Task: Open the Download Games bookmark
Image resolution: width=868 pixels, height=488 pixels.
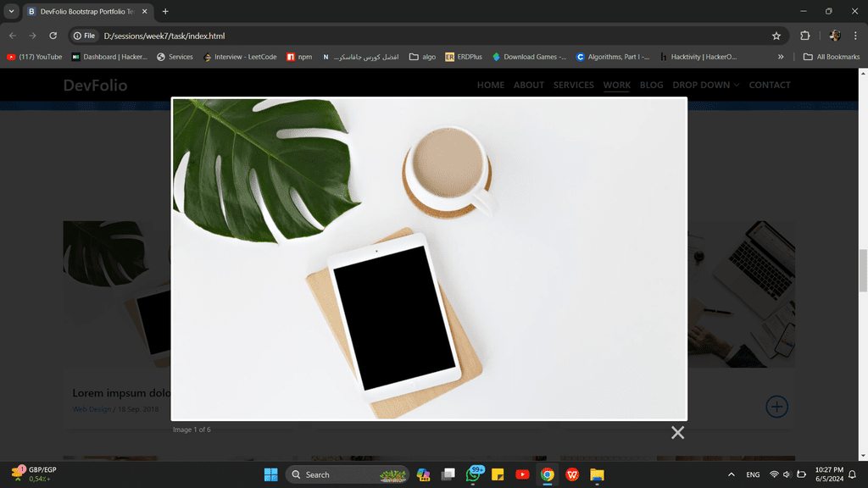Action: 529,57
